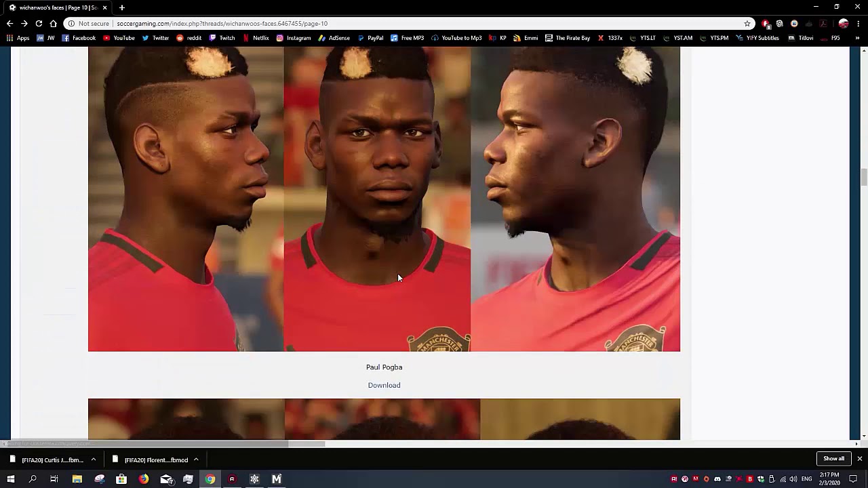
Task: Open the YouTube bookmark
Action: click(x=119, y=38)
